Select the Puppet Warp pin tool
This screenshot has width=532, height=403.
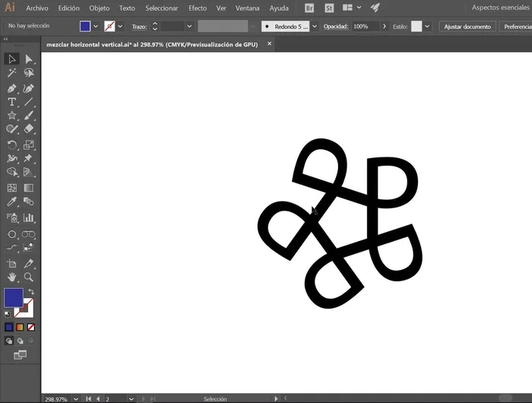coord(29,159)
